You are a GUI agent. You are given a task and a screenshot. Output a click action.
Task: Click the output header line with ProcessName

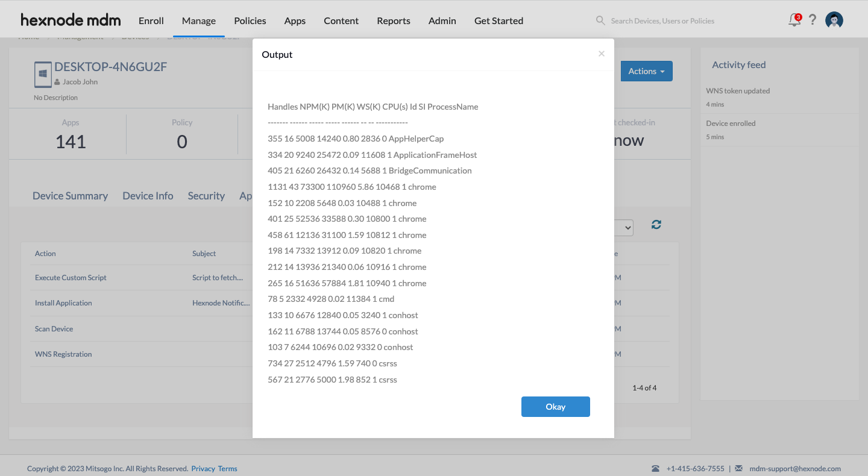pyautogui.click(x=373, y=107)
